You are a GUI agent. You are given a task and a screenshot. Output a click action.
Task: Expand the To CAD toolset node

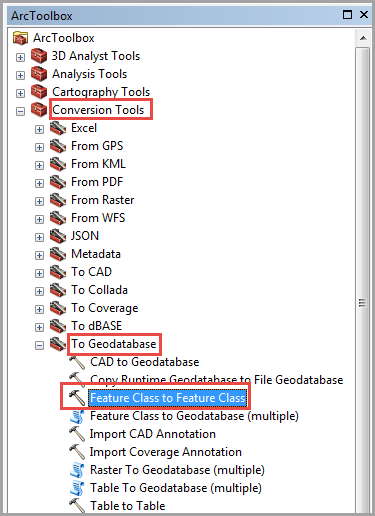pos(39,273)
